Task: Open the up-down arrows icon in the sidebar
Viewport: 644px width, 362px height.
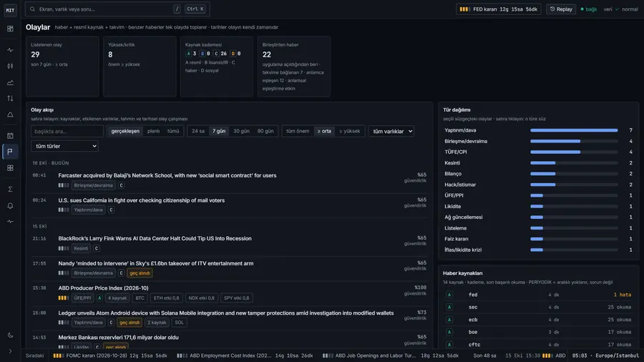Action: [10, 99]
